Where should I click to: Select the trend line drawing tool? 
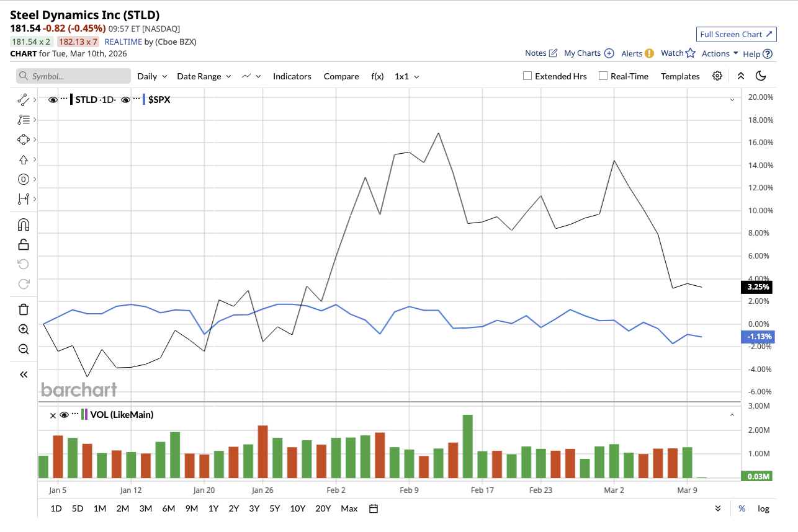click(24, 99)
